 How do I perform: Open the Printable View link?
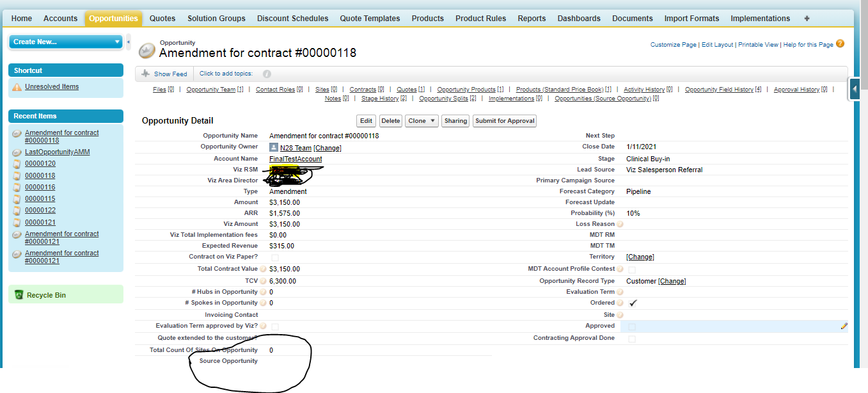[x=759, y=45]
